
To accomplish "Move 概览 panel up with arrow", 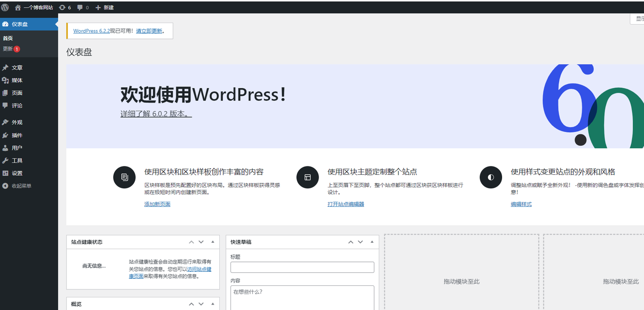I will coord(191,304).
